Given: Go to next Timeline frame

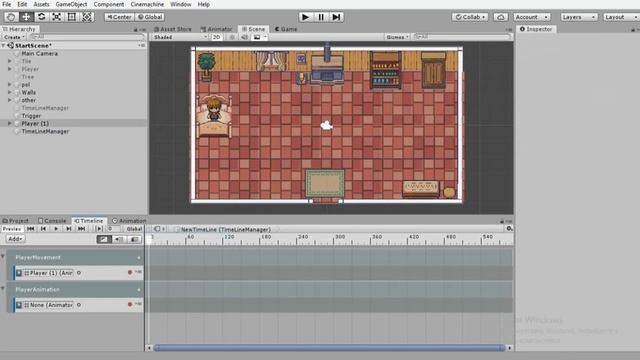Looking at the screenshot, I should [x=69, y=229].
